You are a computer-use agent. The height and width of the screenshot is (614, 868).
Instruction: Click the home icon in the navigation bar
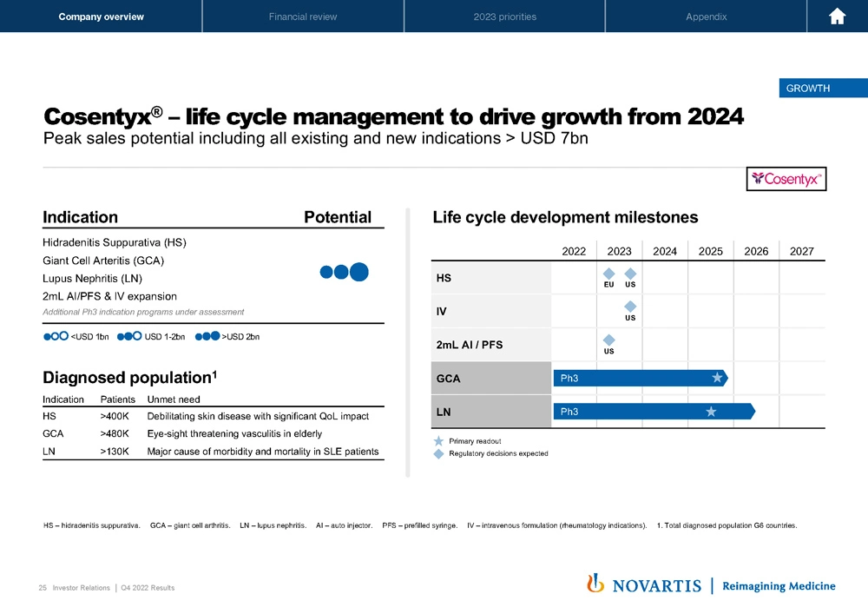point(836,17)
